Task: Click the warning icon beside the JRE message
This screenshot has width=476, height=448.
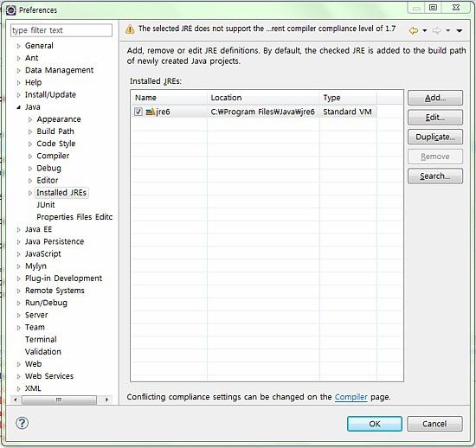Action: point(130,29)
